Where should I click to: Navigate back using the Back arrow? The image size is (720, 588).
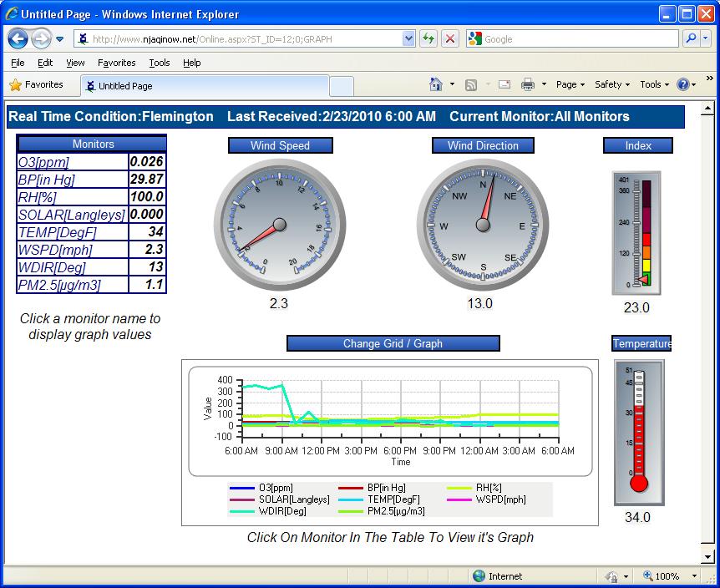18,38
